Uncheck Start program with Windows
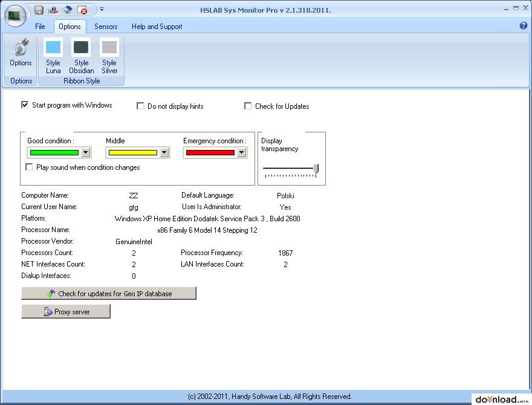The width and height of the screenshot is (532, 405). [25, 105]
